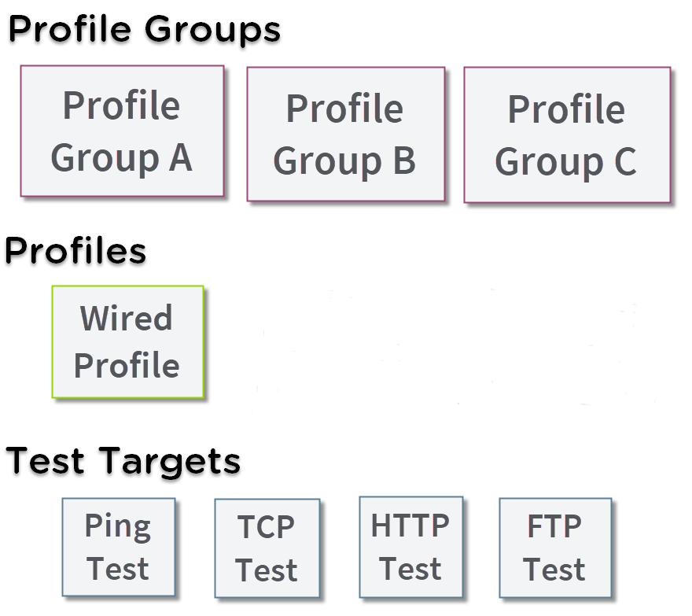Click the Test Targets heading
This screenshot has width=692, height=616.
(123, 462)
